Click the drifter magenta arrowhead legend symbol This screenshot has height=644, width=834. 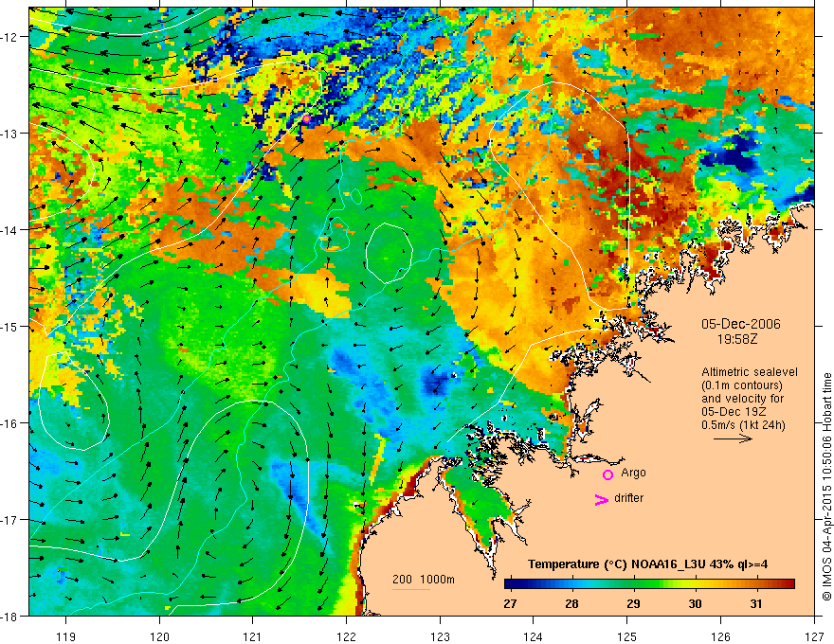602,499
